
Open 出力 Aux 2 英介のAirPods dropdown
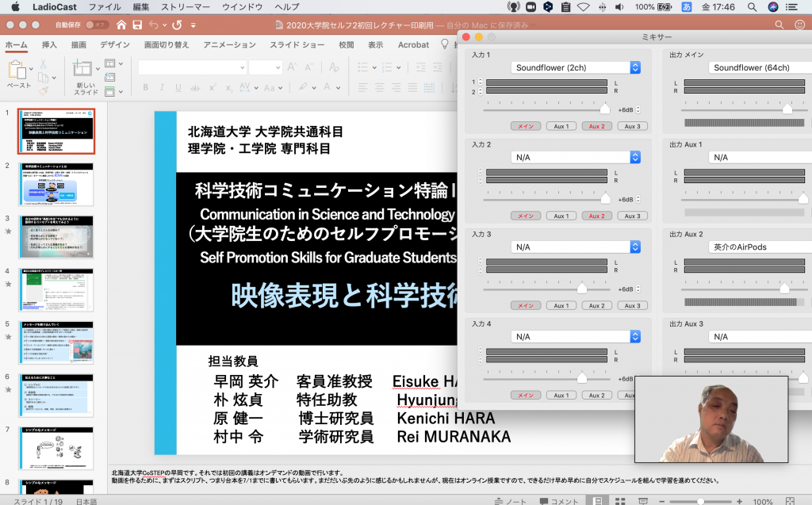760,247
